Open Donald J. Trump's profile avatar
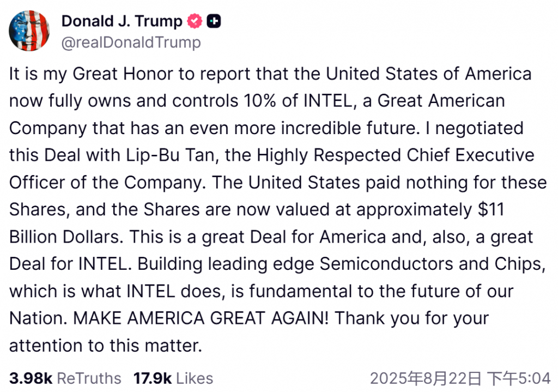558x392 pixels. [29, 31]
